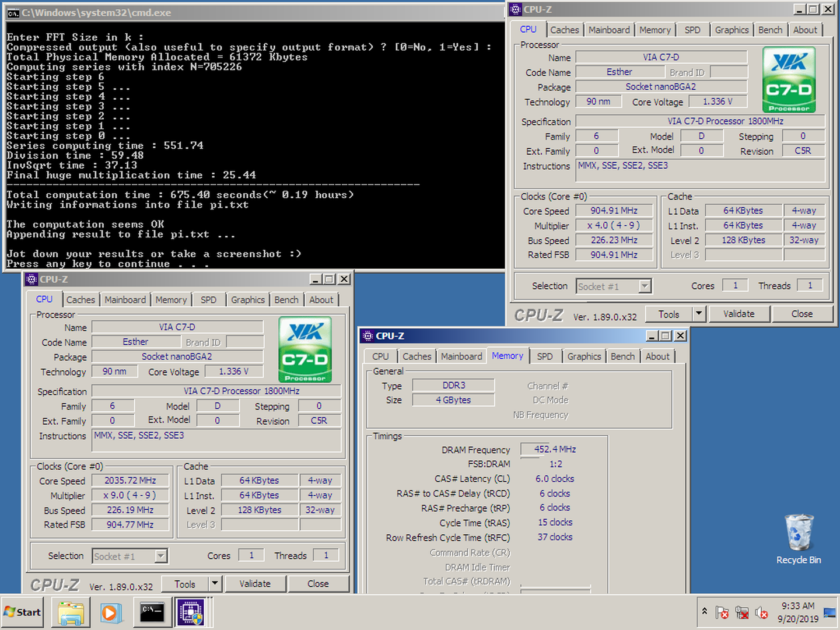This screenshot has width=840, height=630.
Task: Click the Start button on taskbar
Action: [23, 612]
